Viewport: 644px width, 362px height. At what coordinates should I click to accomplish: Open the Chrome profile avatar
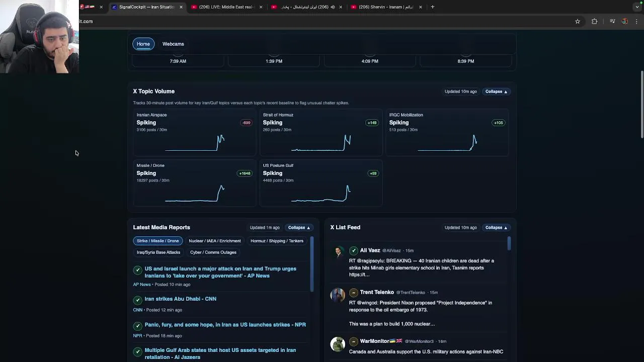tap(624, 21)
